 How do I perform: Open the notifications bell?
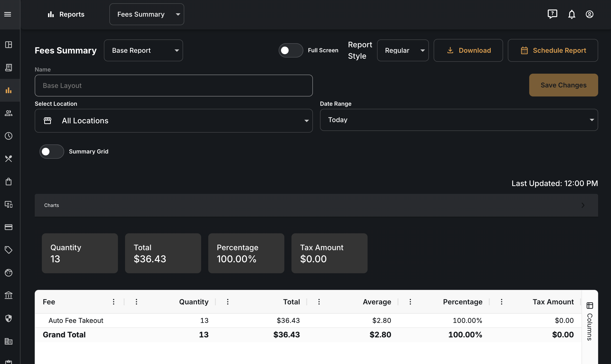572,14
